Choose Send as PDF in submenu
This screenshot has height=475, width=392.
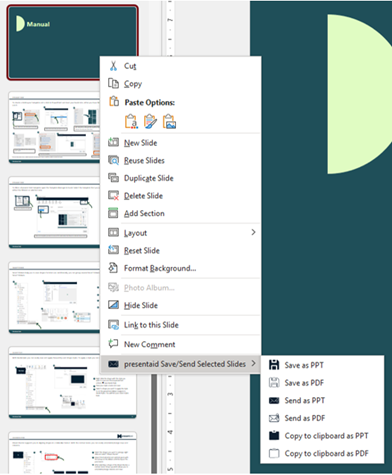pyautogui.click(x=322, y=418)
